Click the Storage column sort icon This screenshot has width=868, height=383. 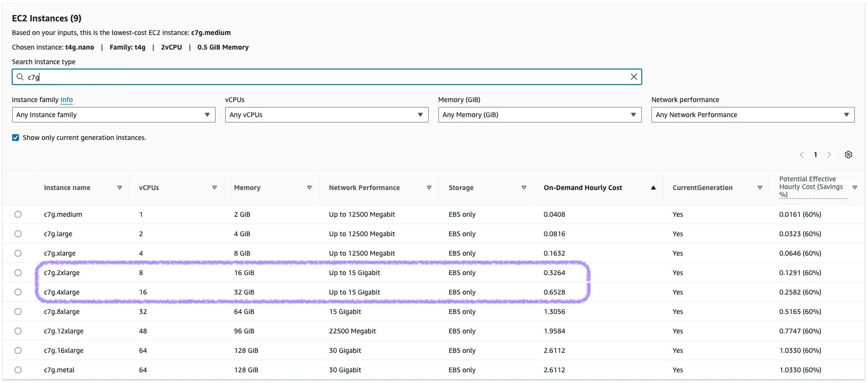coord(524,188)
